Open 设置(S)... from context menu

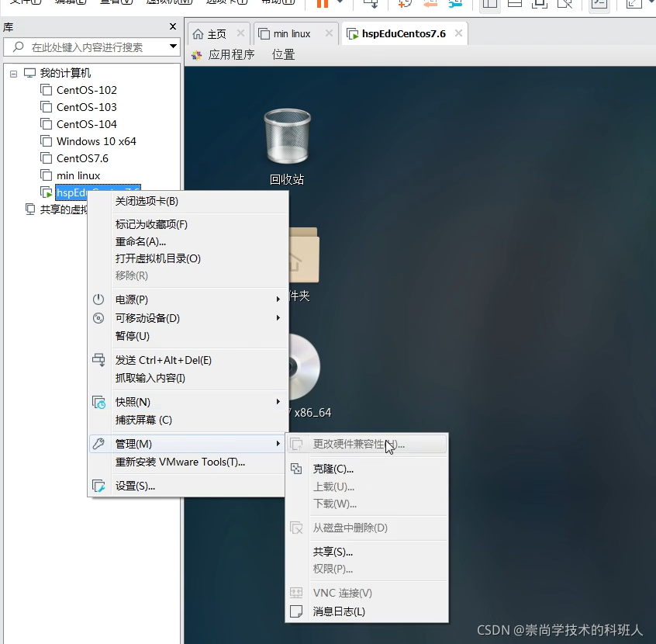pyautogui.click(x=135, y=486)
